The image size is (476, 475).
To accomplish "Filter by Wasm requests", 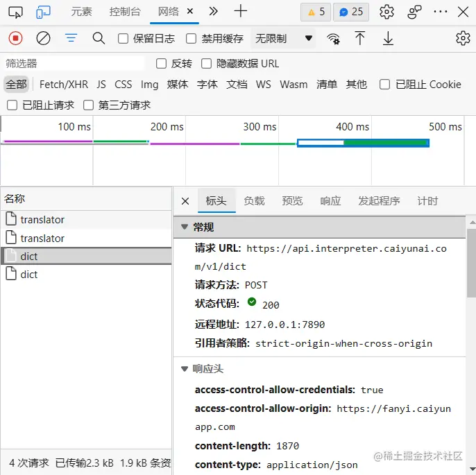I will 294,85.
